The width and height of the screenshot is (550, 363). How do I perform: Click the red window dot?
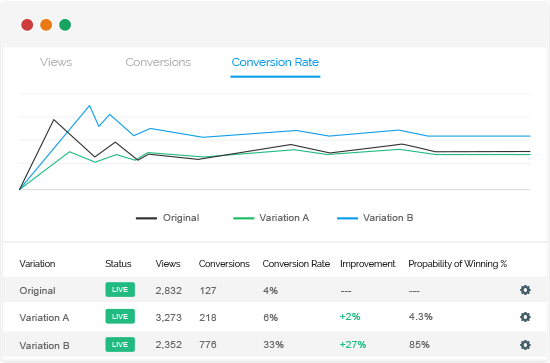[27, 25]
